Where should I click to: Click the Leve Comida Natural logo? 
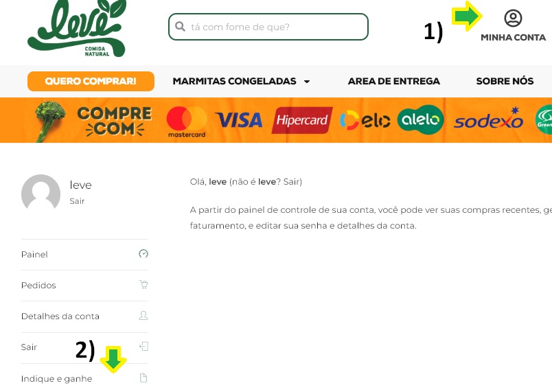click(76, 27)
